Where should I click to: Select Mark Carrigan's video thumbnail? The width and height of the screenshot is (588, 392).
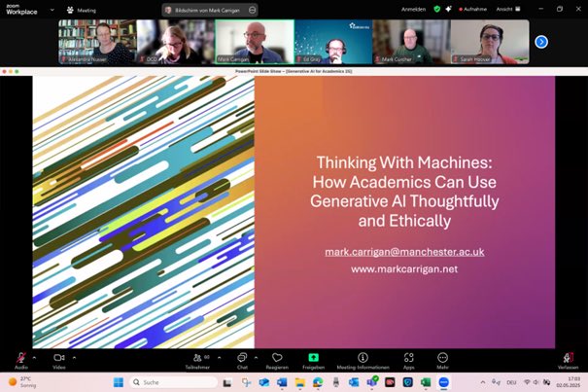pos(255,42)
